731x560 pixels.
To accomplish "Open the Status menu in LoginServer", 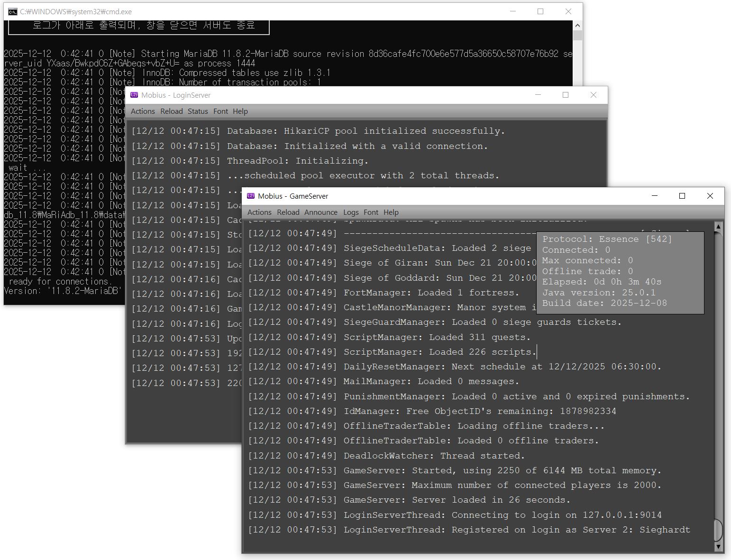I will click(x=198, y=111).
